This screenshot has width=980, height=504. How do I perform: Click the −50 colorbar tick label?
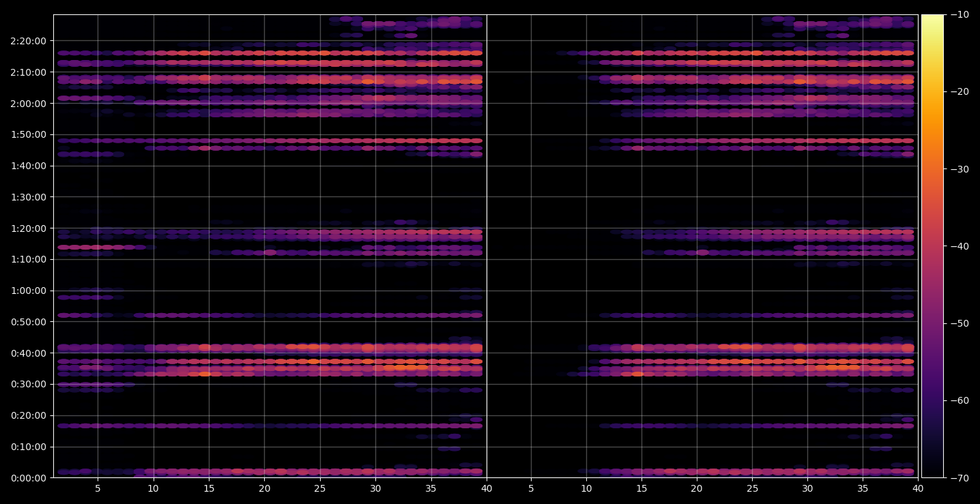click(x=960, y=323)
